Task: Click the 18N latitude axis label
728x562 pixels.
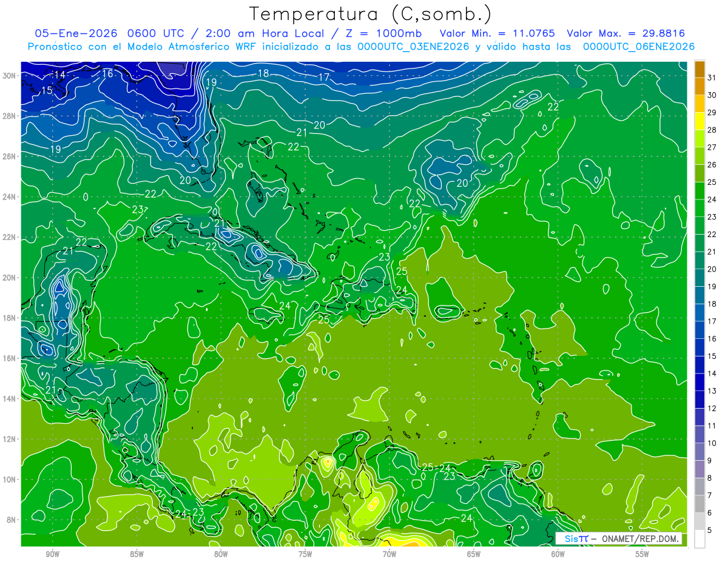Action: click(9, 318)
